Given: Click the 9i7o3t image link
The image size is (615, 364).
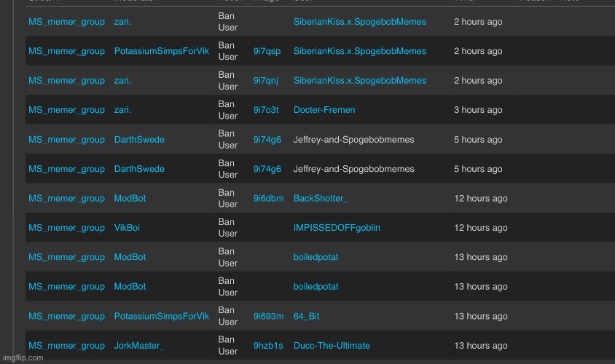Looking at the screenshot, I should click(x=266, y=110).
